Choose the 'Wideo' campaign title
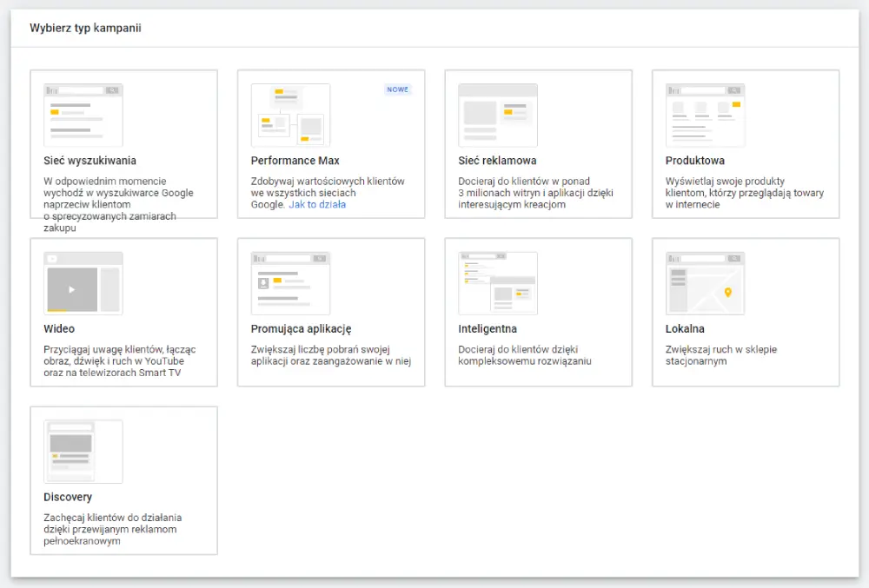 (59, 329)
